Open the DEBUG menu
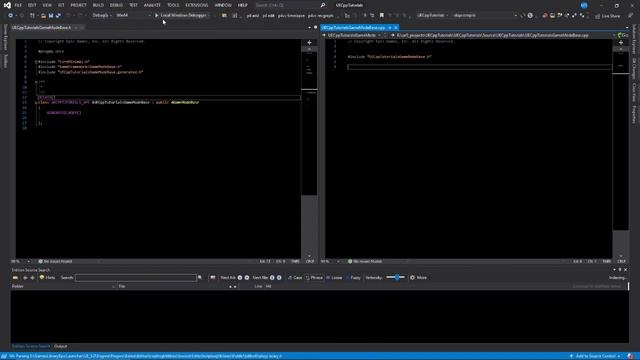 (116, 5)
